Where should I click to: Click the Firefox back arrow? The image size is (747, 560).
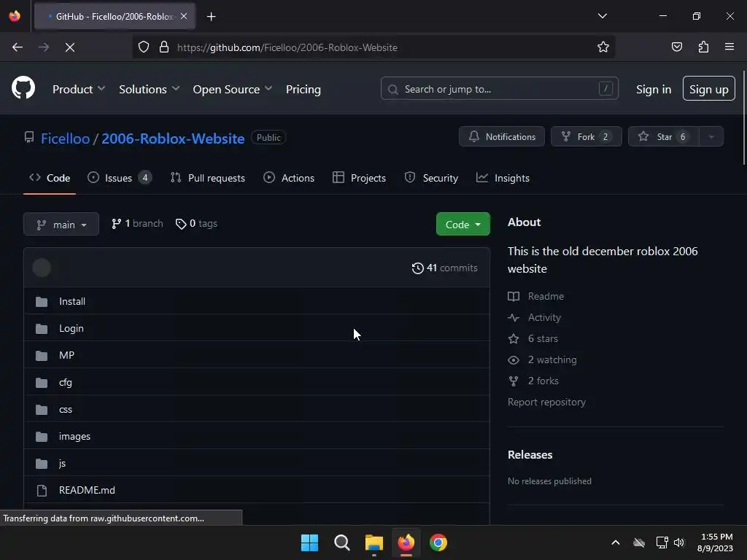click(18, 47)
